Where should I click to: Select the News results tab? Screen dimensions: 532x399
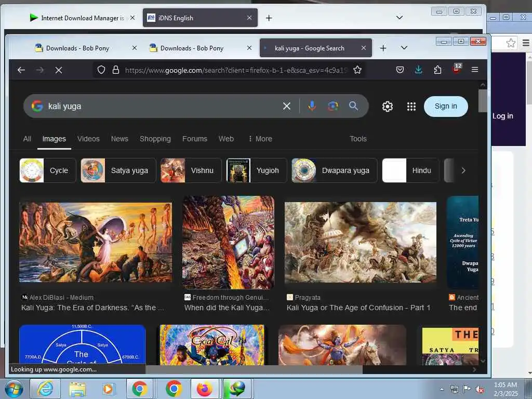point(119,139)
